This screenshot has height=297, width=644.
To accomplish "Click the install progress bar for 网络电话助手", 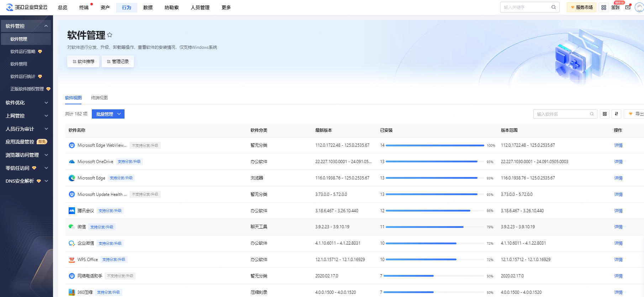I will (434, 276).
